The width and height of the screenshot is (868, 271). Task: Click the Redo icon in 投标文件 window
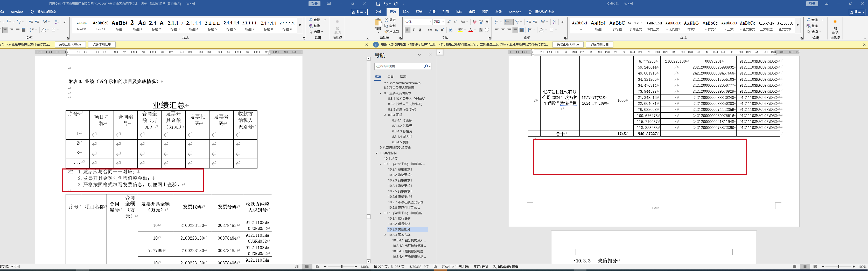pyautogui.click(x=396, y=4)
